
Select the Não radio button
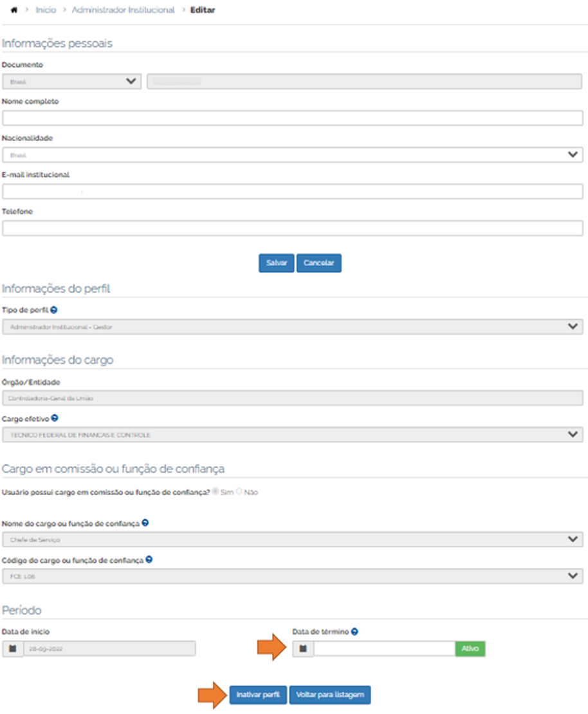(x=239, y=492)
